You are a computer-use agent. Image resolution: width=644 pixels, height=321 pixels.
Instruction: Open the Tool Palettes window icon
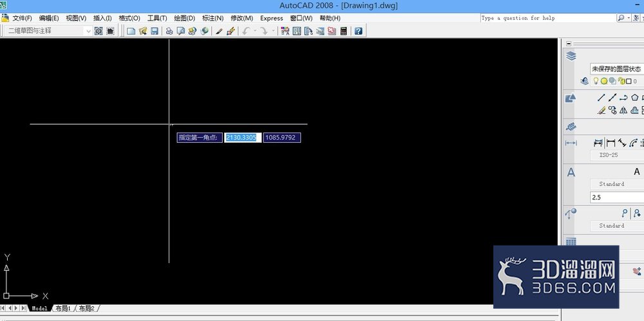[x=308, y=31]
